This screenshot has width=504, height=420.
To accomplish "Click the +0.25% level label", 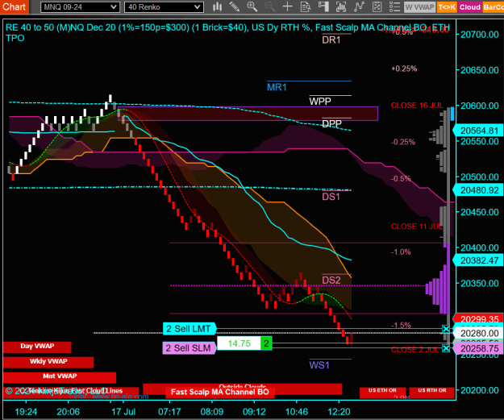I will click(404, 69).
